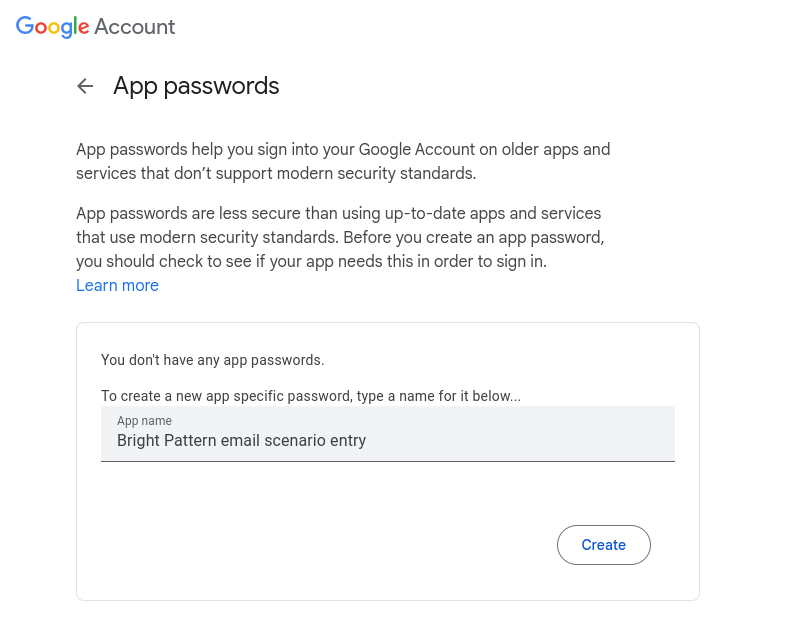This screenshot has height=627, width=789.
Task: Click the 'You don't have any app passwords' message
Action: 212,360
